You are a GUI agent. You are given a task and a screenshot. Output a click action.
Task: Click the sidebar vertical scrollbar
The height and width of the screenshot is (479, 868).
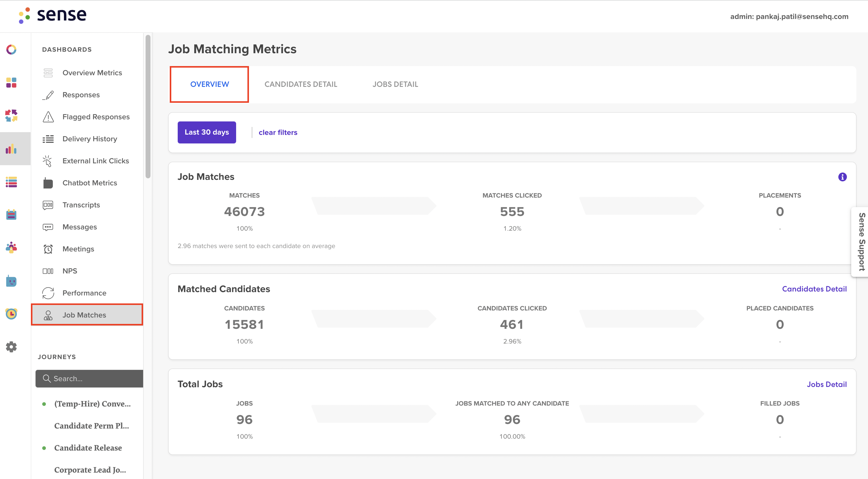click(x=148, y=106)
